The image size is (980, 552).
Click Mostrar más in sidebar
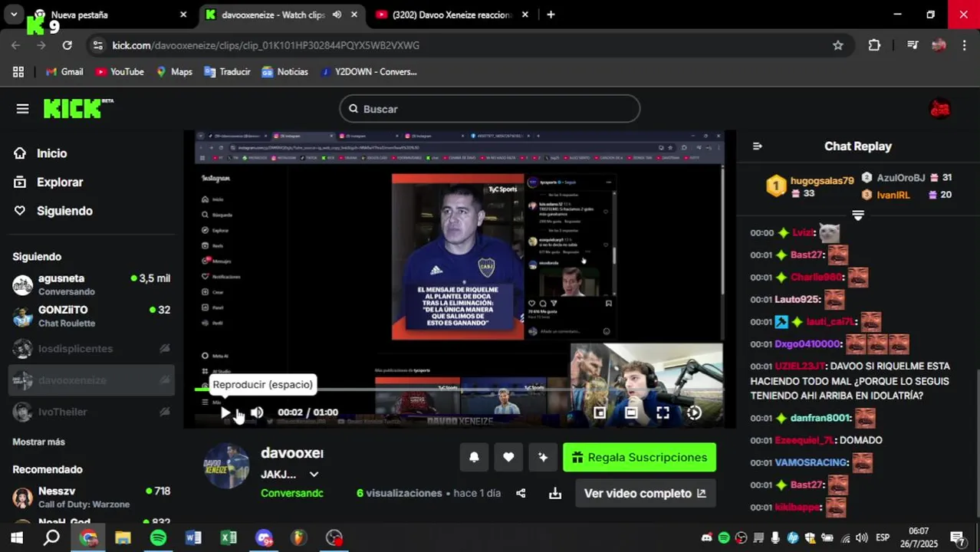pyautogui.click(x=38, y=442)
